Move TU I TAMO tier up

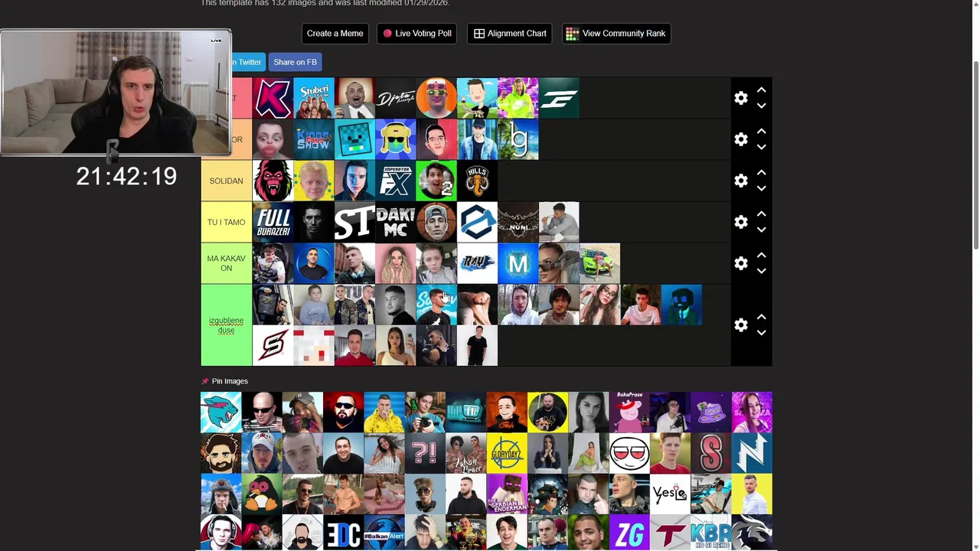[761, 214]
